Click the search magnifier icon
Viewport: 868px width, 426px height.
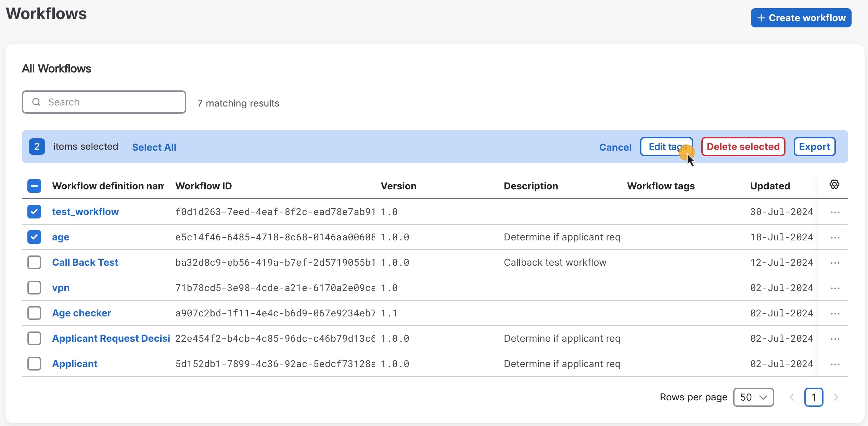(36, 102)
